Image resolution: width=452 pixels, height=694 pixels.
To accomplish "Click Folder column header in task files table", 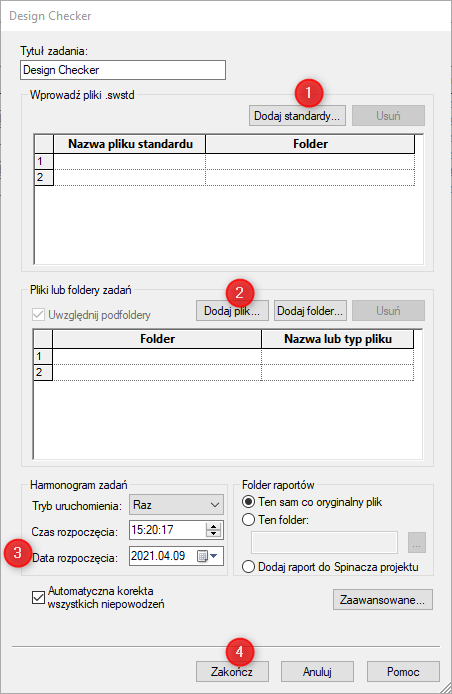I will point(157,339).
